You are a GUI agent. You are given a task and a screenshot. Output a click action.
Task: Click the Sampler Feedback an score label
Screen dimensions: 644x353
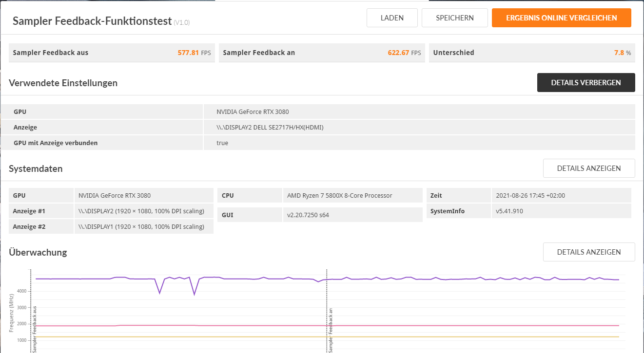[259, 53]
